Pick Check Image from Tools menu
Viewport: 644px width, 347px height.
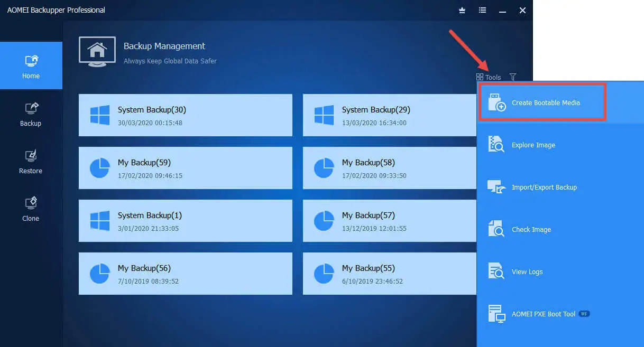click(x=560, y=229)
